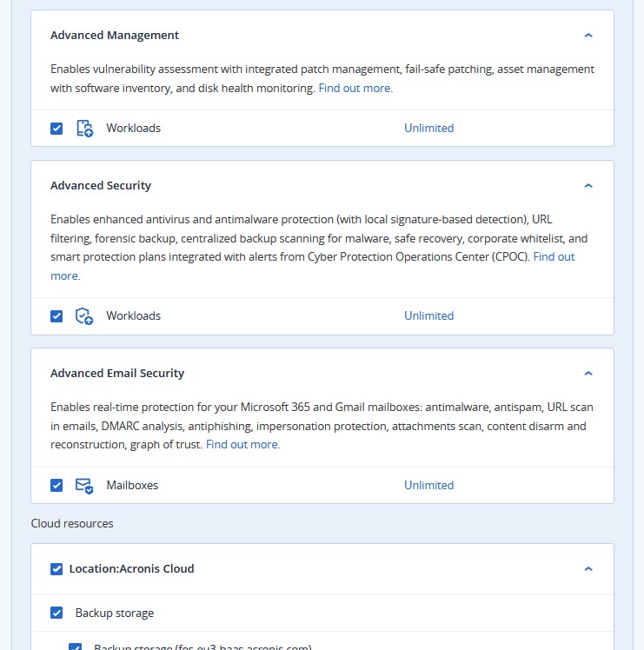
Task: Click the Advanced Email Security heading
Action: [x=117, y=374]
